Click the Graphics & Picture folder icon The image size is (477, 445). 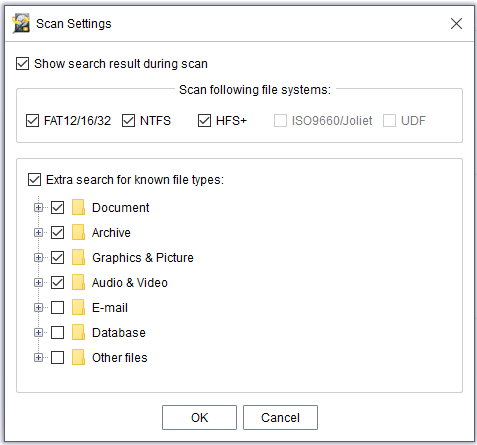coord(78,257)
